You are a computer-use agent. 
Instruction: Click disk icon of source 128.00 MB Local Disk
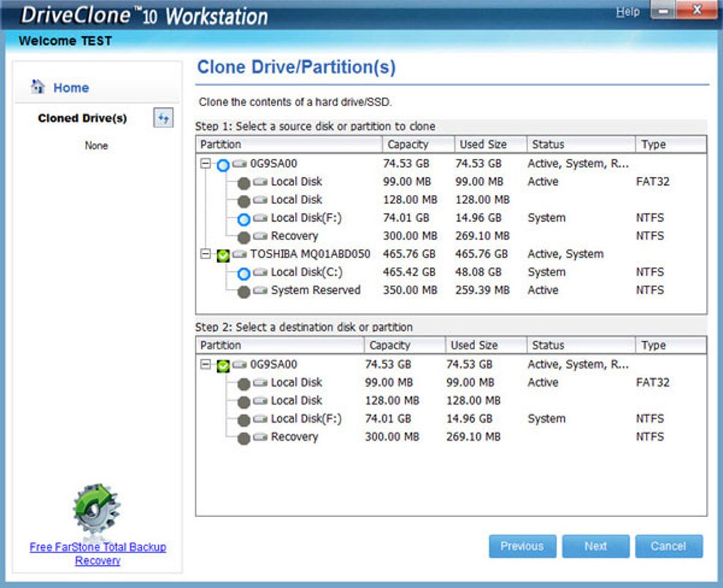tap(261, 200)
